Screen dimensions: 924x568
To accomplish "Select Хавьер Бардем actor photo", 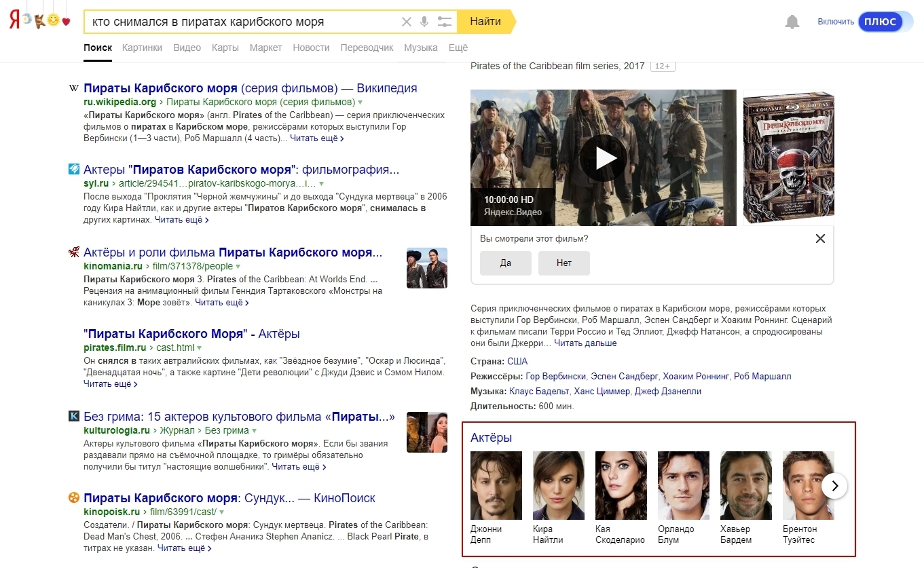I will coord(746,486).
